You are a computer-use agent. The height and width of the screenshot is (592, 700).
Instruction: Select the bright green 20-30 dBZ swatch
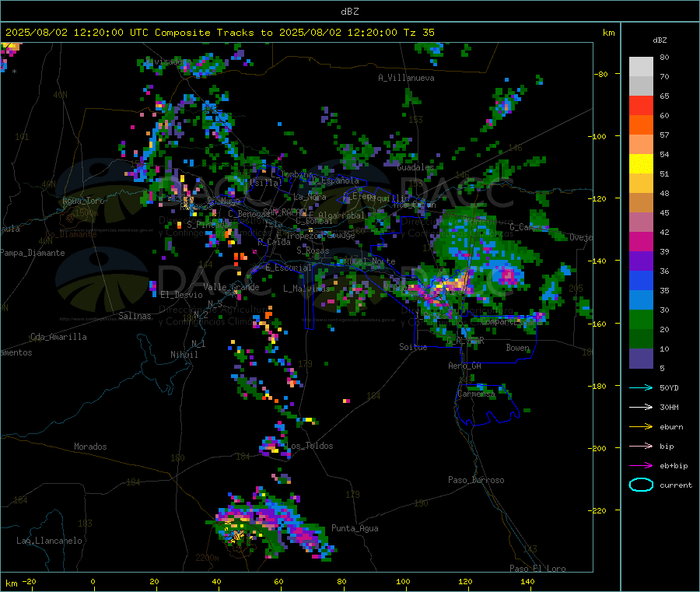click(641, 319)
